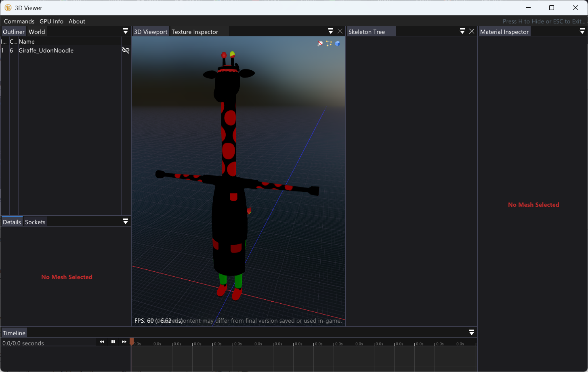Open the Timeline panel dropdown menu
588x372 pixels.
coord(471,333)
